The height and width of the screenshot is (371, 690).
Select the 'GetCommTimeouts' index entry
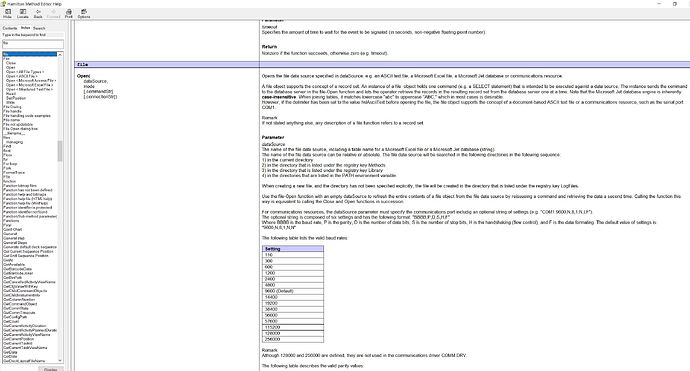click(19, 313)
